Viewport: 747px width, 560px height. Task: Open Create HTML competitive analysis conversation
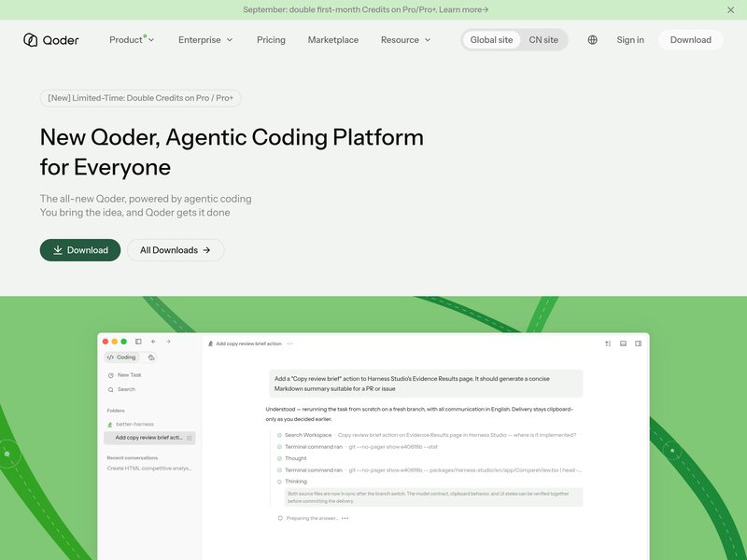pyautogui.click(x=149, y=469)
